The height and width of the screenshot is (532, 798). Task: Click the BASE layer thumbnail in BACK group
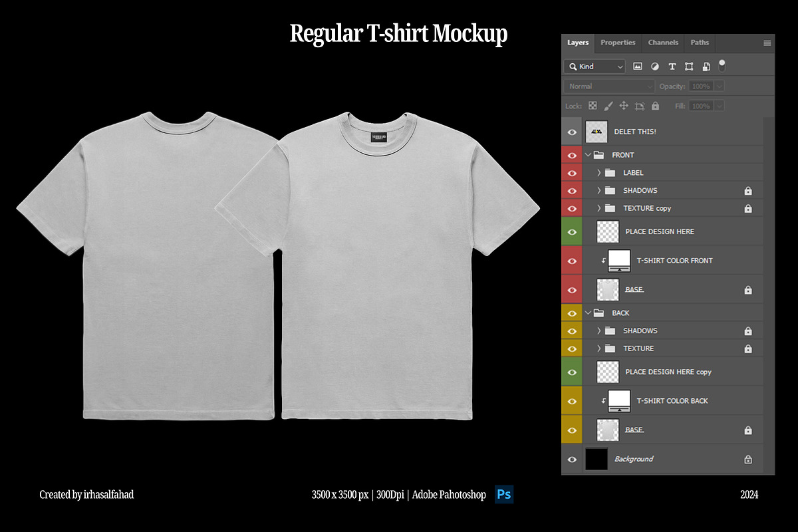[607, 429]
